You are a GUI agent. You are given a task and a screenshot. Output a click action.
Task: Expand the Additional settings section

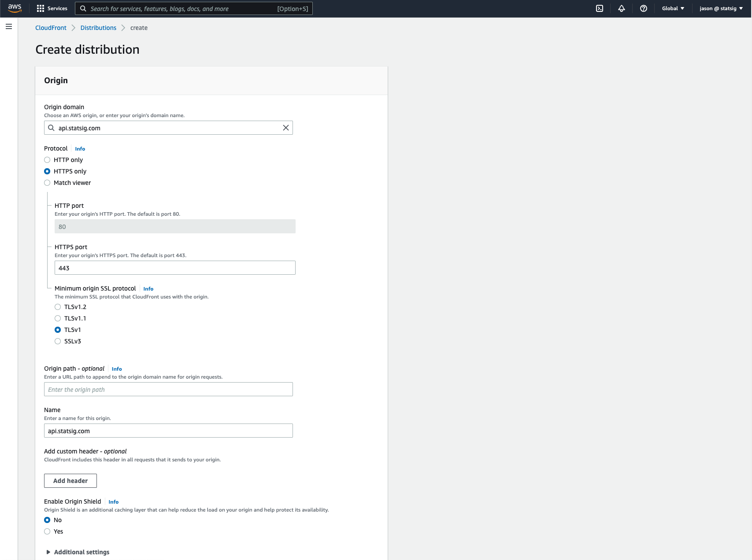78,552
